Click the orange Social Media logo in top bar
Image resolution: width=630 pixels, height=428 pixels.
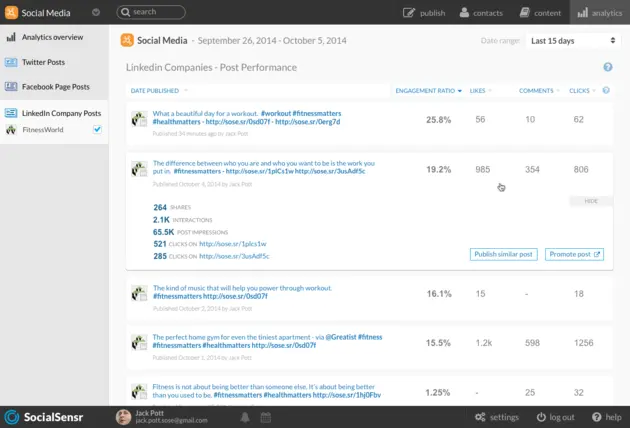click(11, 12)
